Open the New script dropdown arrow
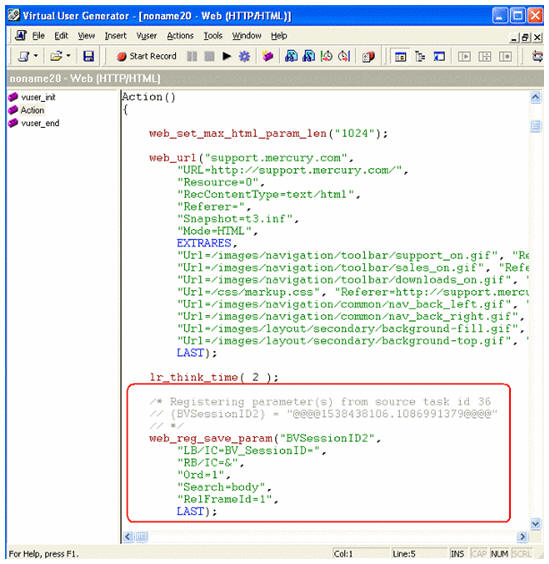The width and height of the screenshot is (549, 564). pos(36,56)
